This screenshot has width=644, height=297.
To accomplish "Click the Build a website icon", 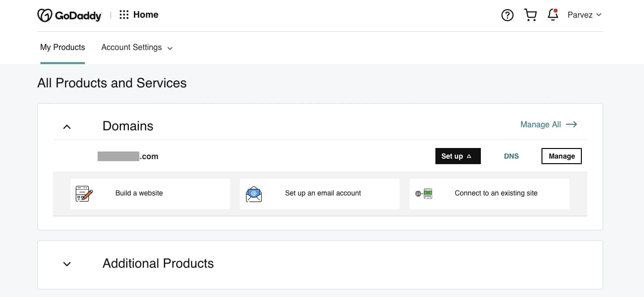I will (84, 193).
